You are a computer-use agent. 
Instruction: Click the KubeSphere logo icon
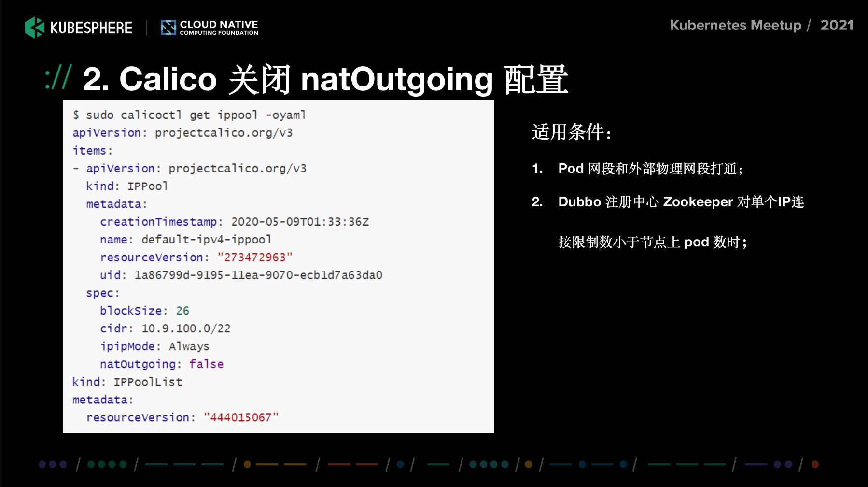[34, 28]
